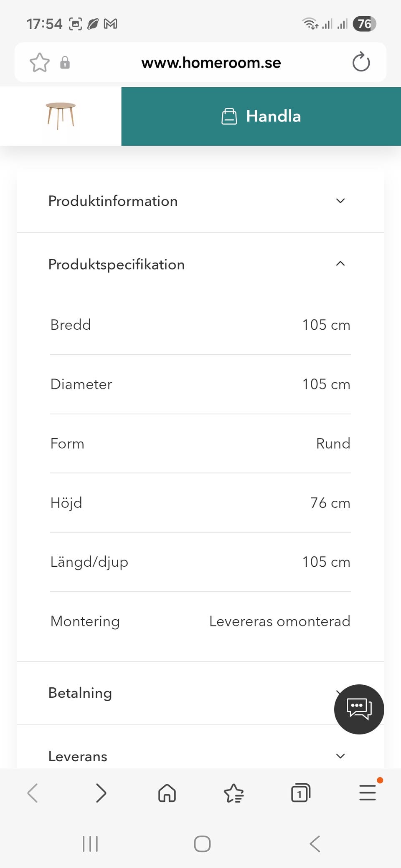Navigate back with browser back arrow
Viewport: 401px width, 868px height.
click(x=33, y=793)
